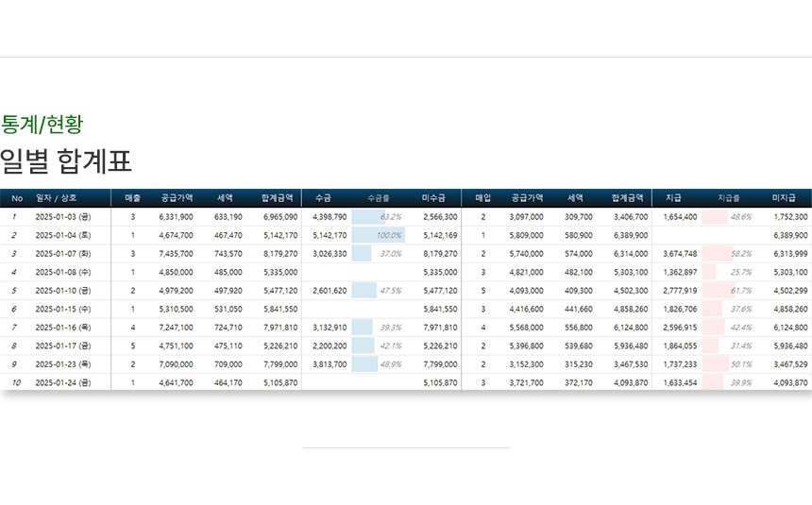This screenshot has width=812, height=505.
Task: Click the 수금 column header
Action: tap(323, 198)
